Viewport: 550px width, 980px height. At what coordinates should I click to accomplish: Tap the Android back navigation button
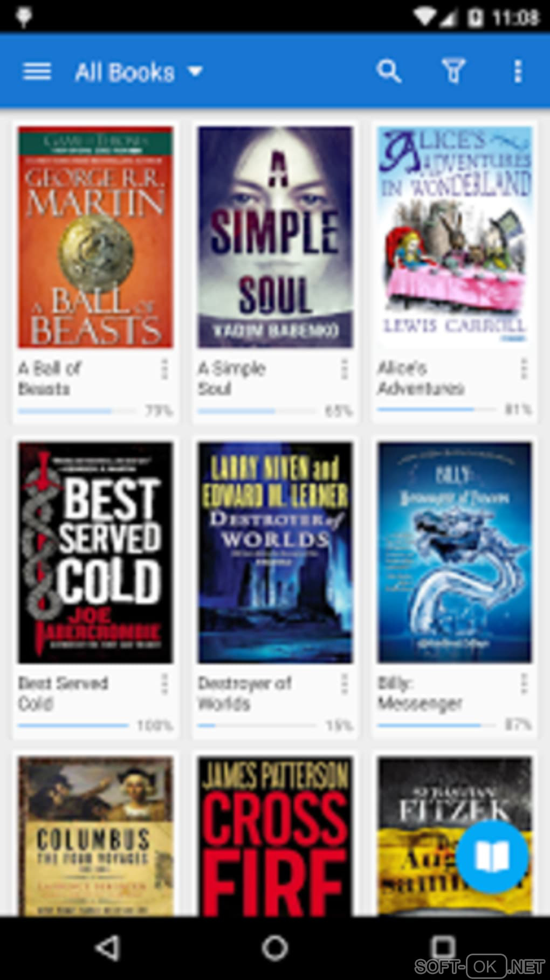108,948
